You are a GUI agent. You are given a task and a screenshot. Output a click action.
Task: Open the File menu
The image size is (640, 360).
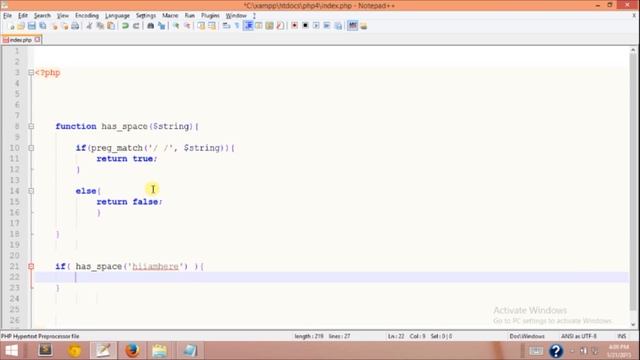click(7, 16)
